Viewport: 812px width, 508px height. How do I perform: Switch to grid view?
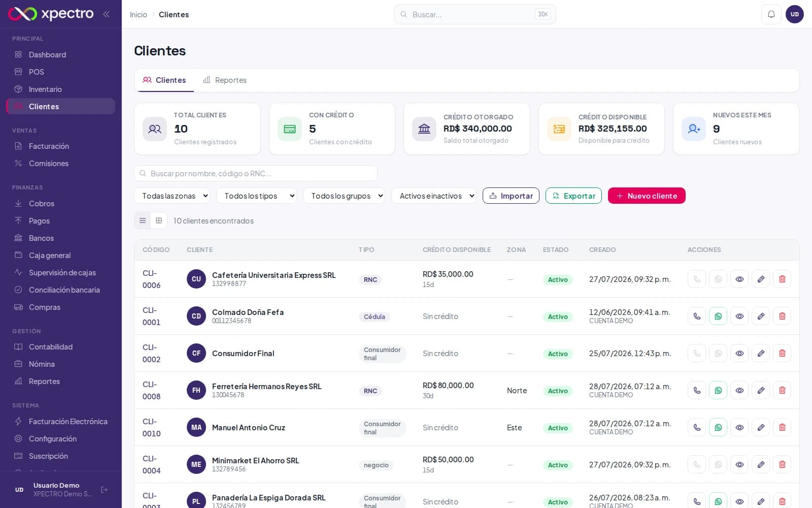click(x=159, y=220)
